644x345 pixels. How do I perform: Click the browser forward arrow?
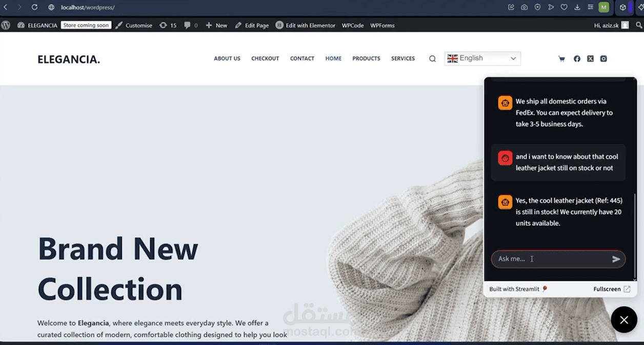coord(19,7)
